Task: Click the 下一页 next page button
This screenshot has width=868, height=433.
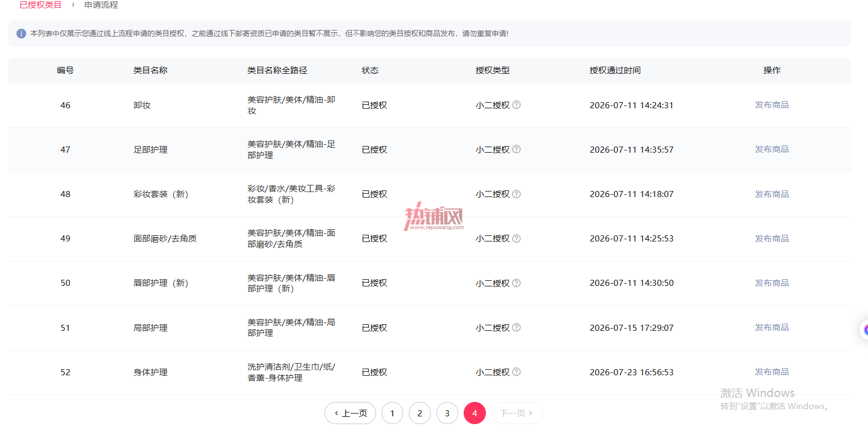Action: tap(517, 413)
